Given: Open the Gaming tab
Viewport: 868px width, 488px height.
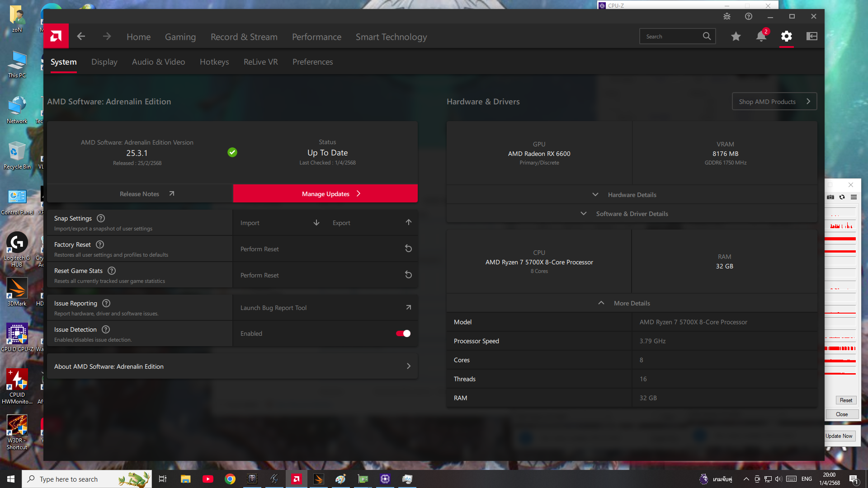Looking at the screenshot, I should [180, 37].
